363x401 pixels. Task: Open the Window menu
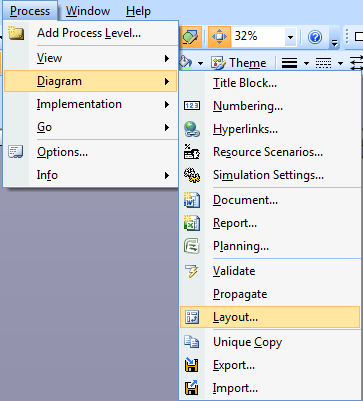(88, 11)
